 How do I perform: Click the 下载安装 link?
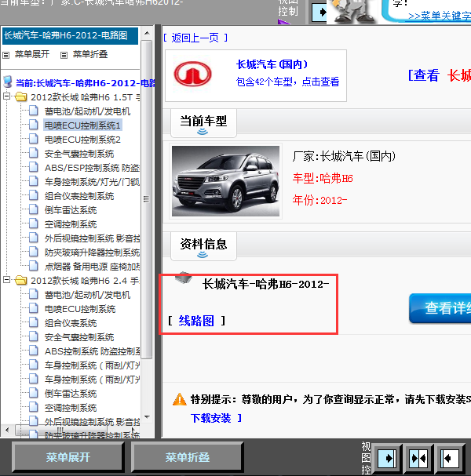211,418
